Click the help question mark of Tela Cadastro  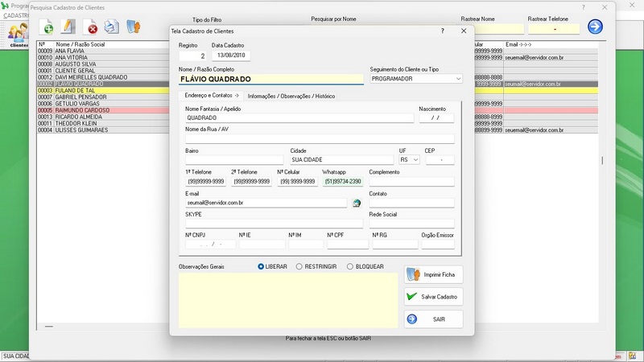click(x=442, y=31)
